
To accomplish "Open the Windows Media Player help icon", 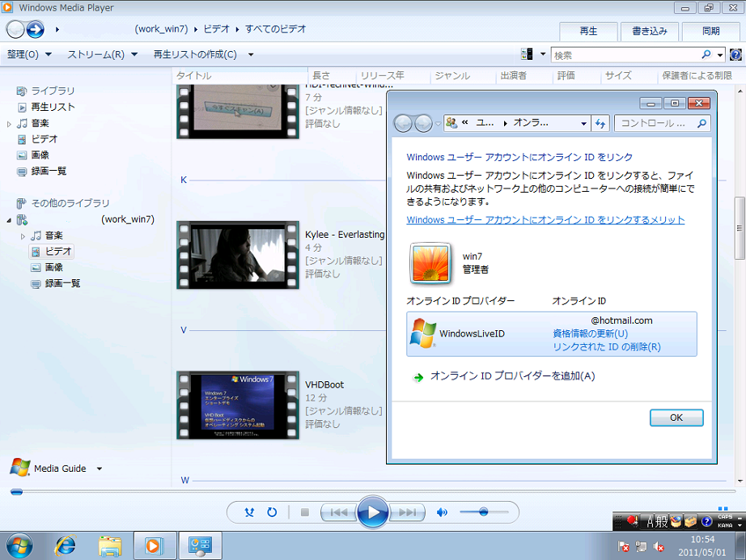I will tap(736, 55).
